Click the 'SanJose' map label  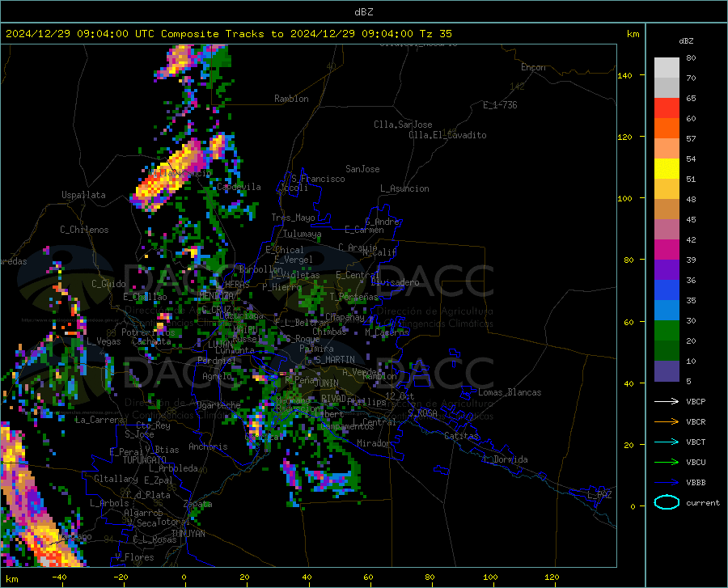click(362, 169)
